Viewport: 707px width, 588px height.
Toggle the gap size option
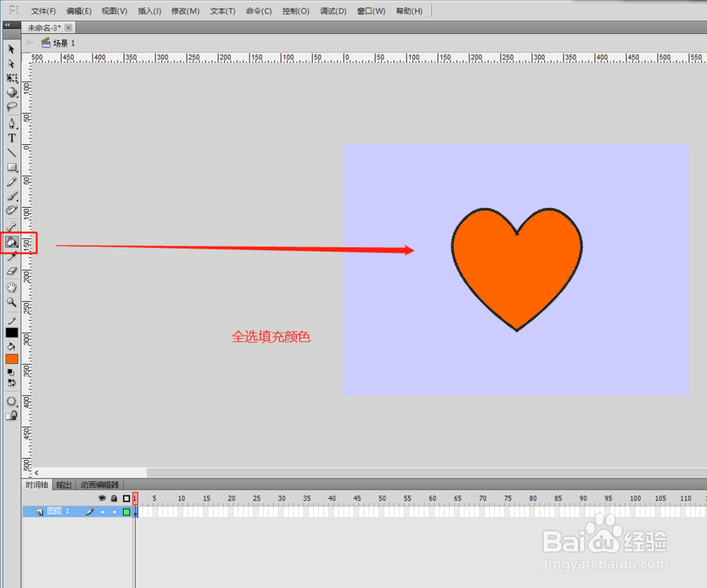12,401
